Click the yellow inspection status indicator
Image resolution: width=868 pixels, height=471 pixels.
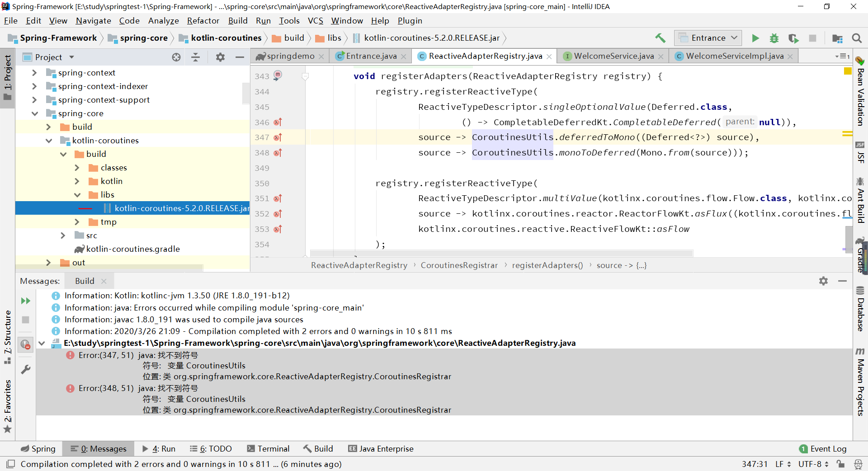click(x=848, y=71)
